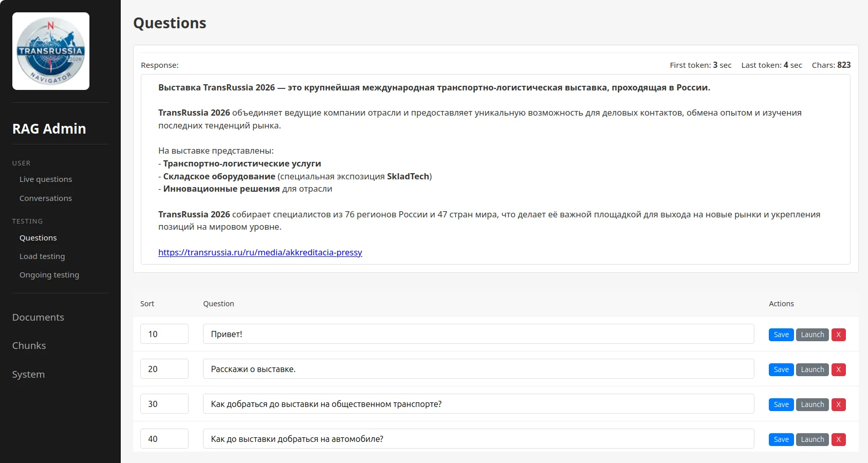Delete the "Привет!" question

(x=839, y=335)
